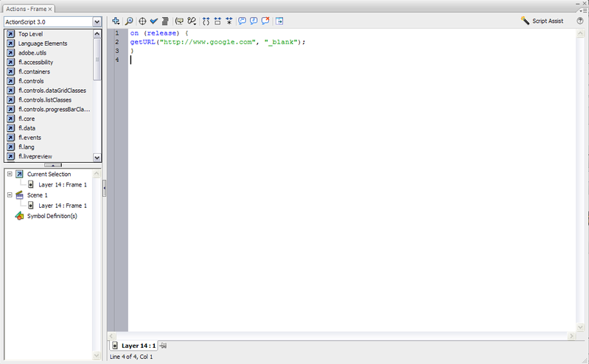Open the fl.controls package
The height and width of the screenshot is (364, 589).
point(31,81)
